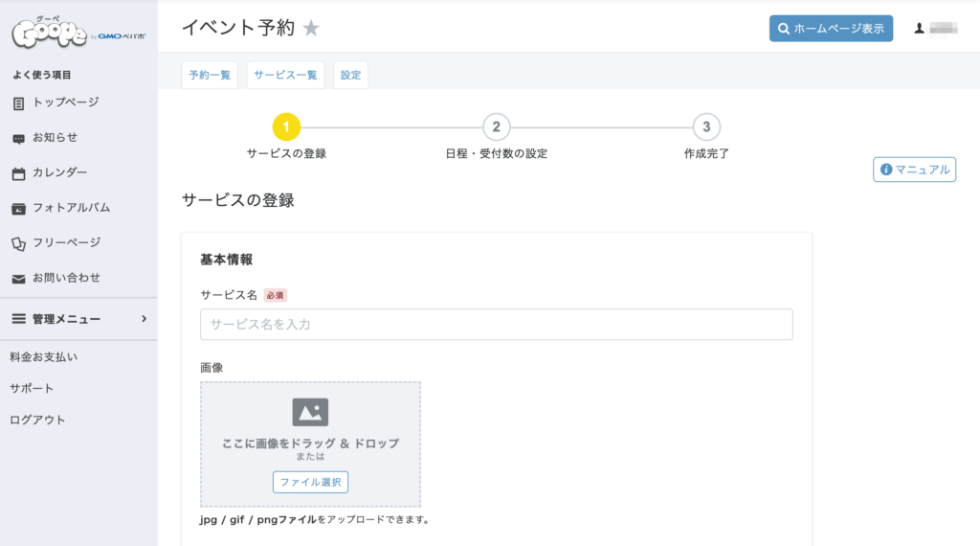The image size is (980, 546).
Task: Click step 1 サービスの登録 circle
Action: (286, 127)
